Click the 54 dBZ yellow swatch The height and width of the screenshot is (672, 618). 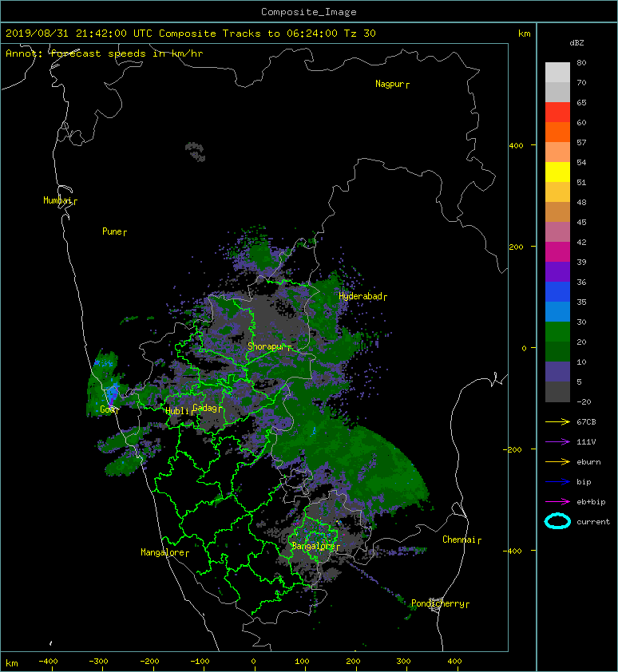point(557,172)
